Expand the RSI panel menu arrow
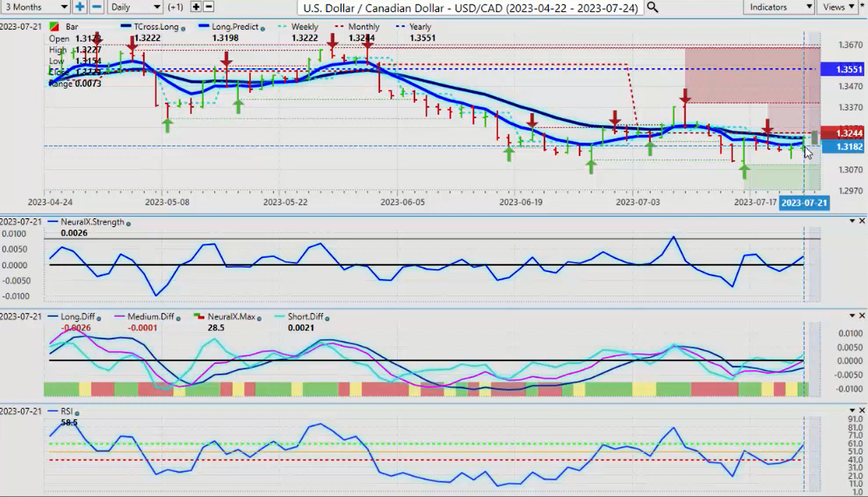This screenshot has height=497, width=868. click(852, 411)
